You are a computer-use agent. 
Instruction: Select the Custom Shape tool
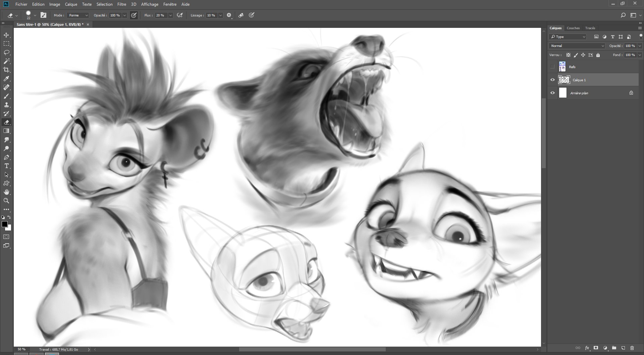(6, 184)
